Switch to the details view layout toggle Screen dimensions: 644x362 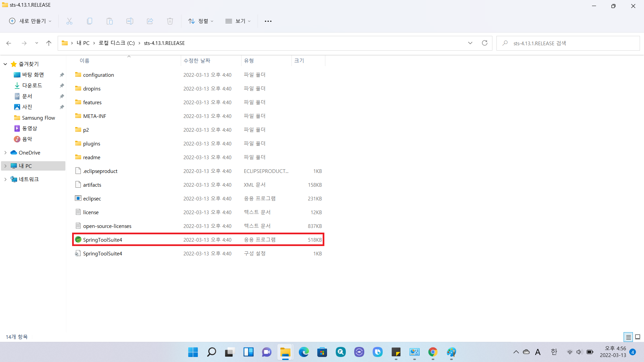(628, 337)
